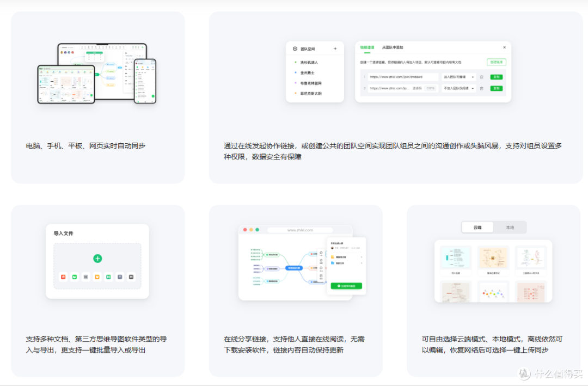Click the 导入文件 heading text
The width and height of the screenshot is (588, 386).
63,234
